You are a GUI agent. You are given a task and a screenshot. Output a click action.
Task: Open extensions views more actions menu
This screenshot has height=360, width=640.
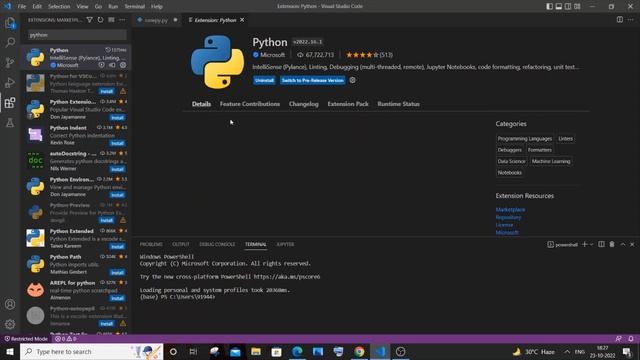(x=122, y=20)
